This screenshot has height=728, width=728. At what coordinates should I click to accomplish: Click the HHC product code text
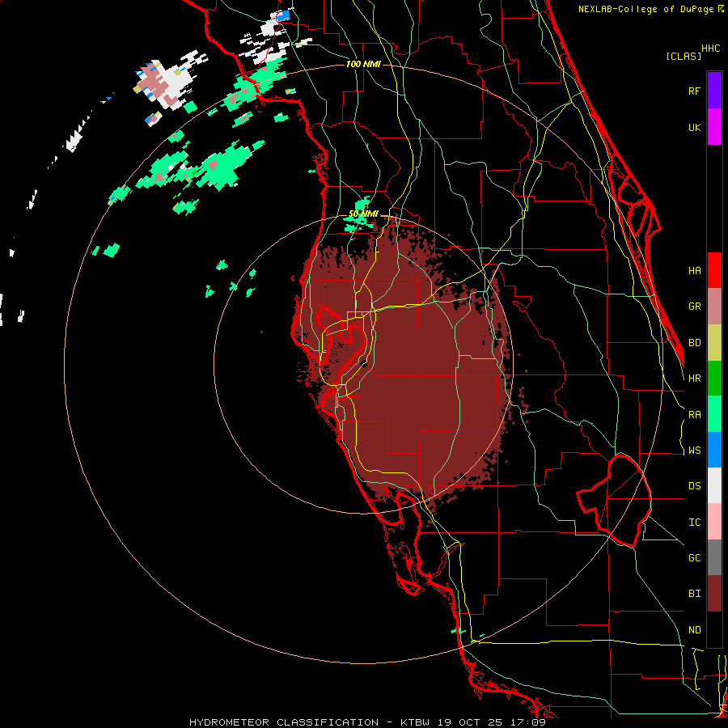click(710, 49)
